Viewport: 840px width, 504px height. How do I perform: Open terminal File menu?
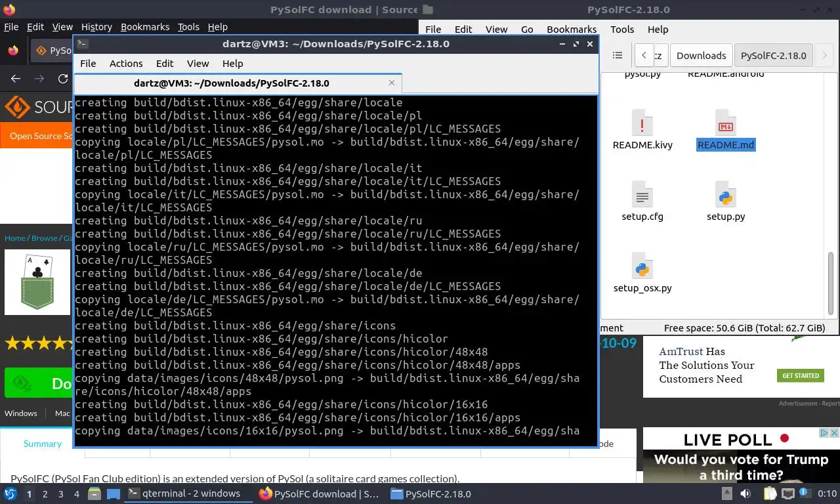coord(88,64)
